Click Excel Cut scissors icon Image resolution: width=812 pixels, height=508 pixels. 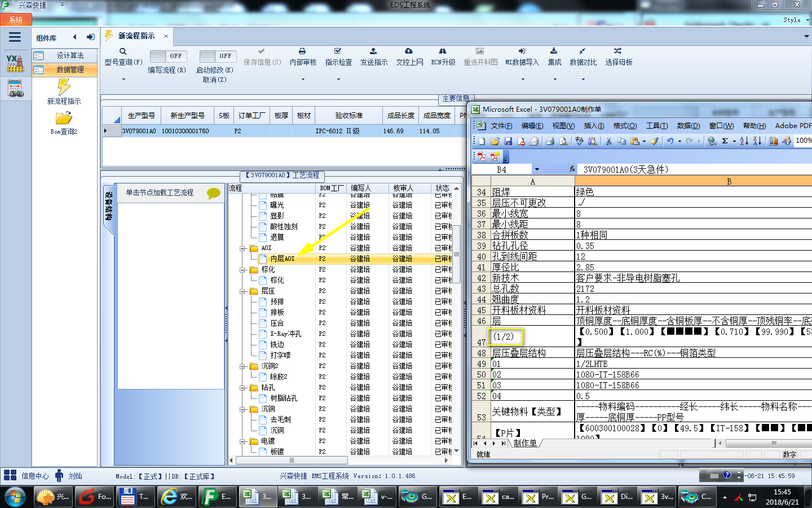608,141
